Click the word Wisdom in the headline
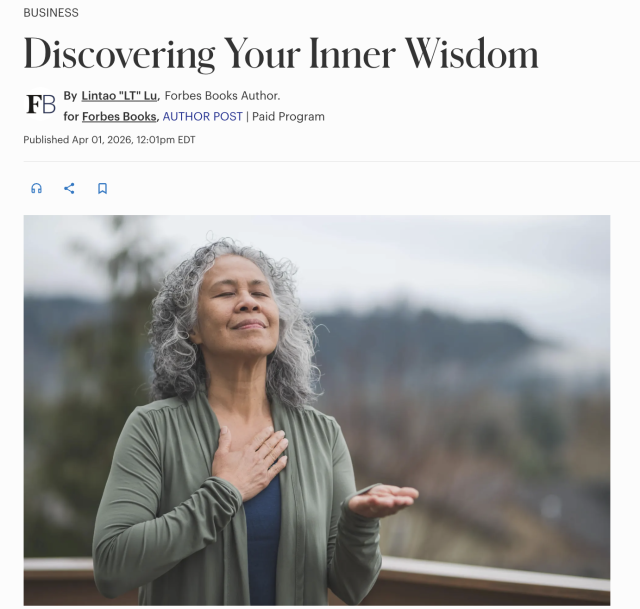This screenshot has height=609, width=640. click(x=471, y=54)
